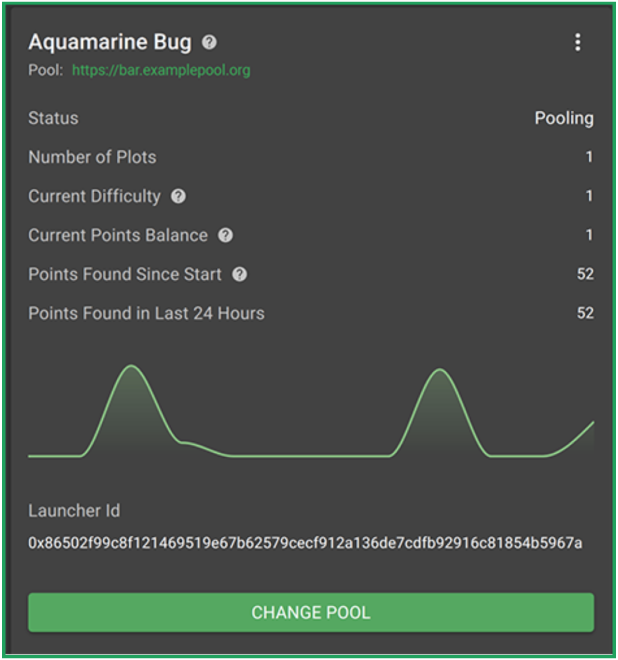Viewport: 618px width, 660px height.
Task: Click the Status label
Action: pyautogui.click(x=53, y=118)
